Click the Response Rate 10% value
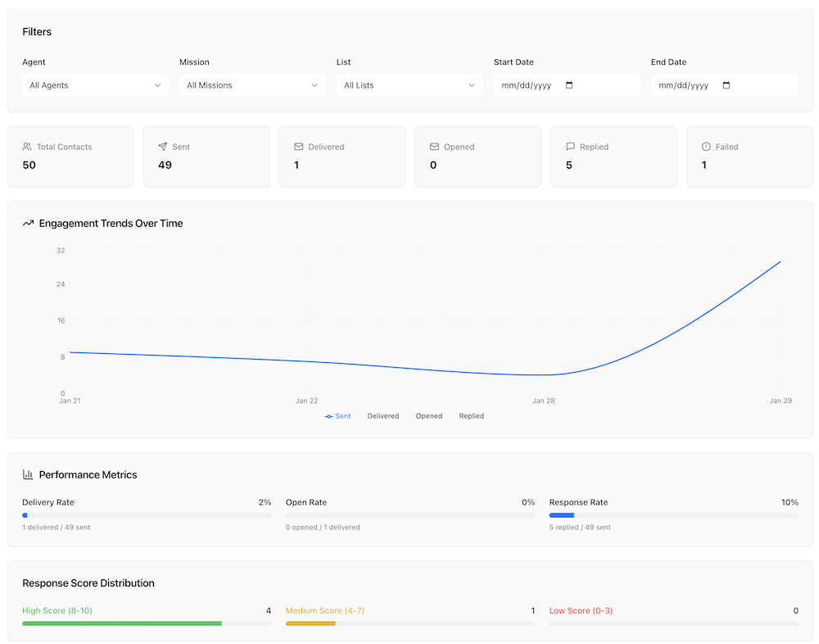 [x=790, y=502]
